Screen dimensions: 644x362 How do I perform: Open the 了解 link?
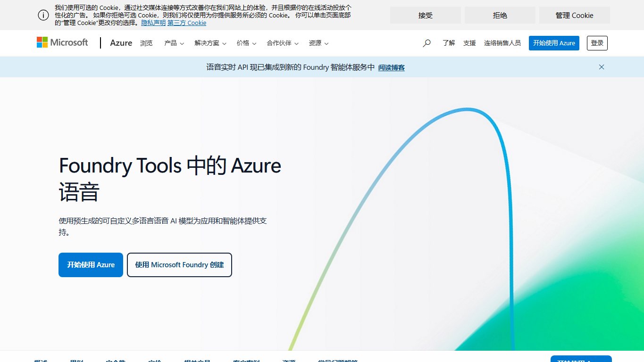(x=449, y=43)
